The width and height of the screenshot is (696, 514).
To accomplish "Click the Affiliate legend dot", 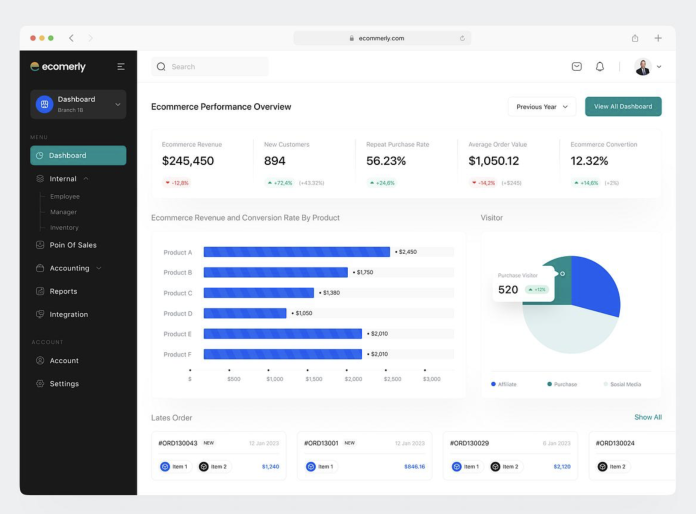I will coord(493,384).
